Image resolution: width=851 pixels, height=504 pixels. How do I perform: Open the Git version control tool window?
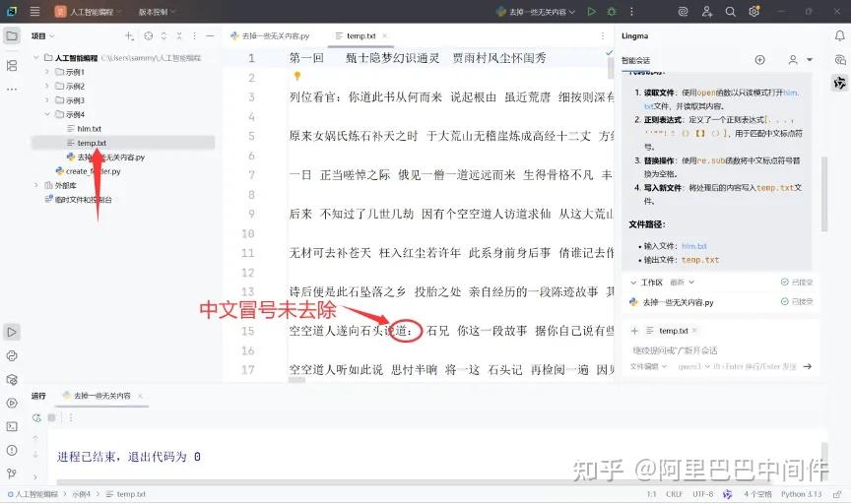point(12,473)
